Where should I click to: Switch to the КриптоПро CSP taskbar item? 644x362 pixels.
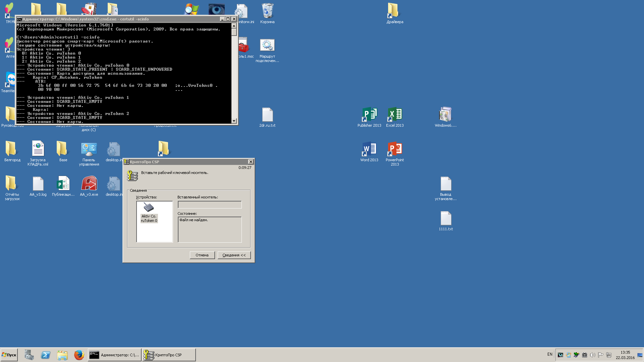point(169,355)
